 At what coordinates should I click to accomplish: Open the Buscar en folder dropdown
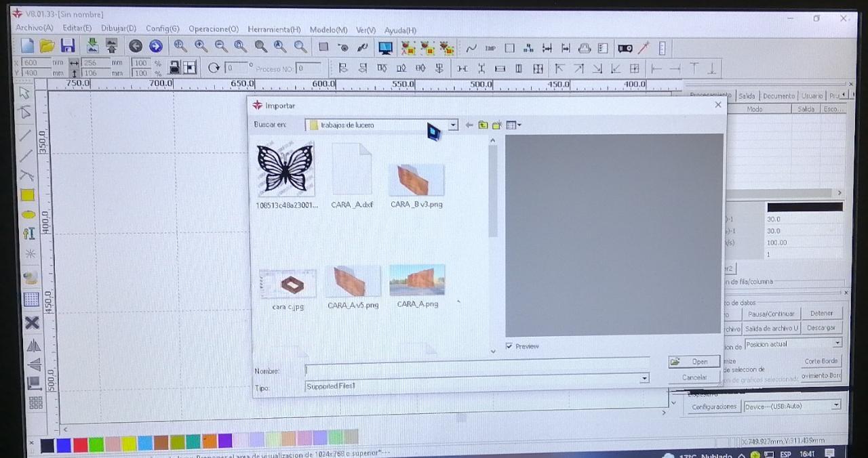453,125
